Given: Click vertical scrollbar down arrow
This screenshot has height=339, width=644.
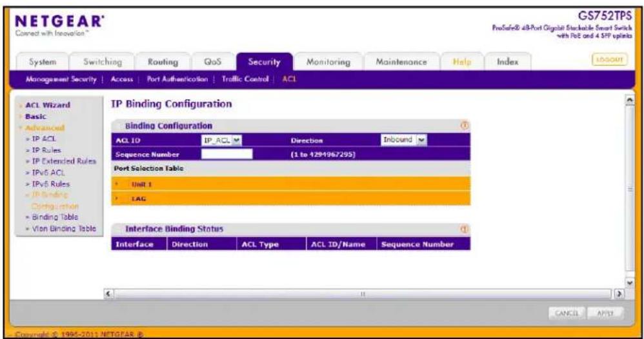Looking at the screenshot, I should [x=630, y=283].
